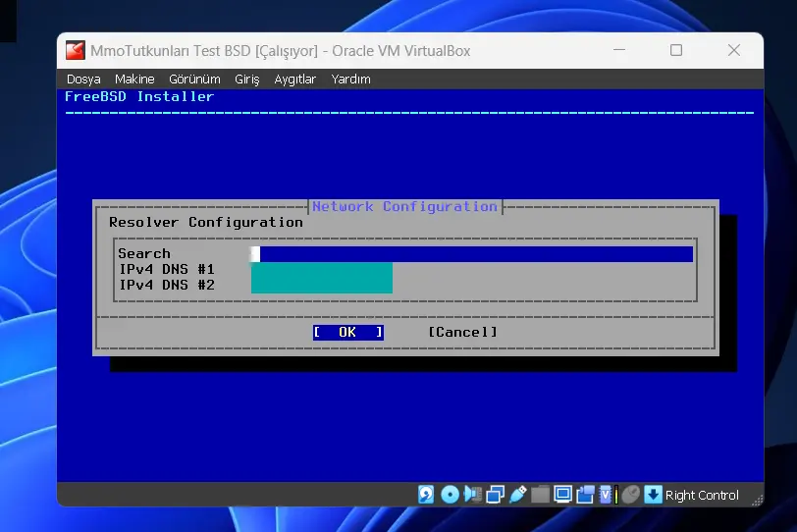This screenshot has width=797, height=532.
Task: Click the hard disk activity status icon
Action: (426, 494)
